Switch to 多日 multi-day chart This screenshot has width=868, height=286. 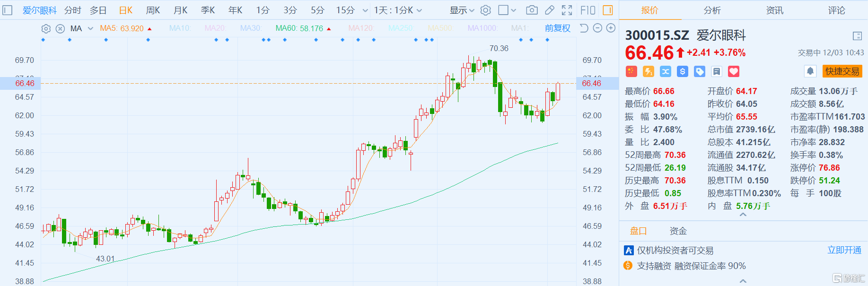point(98,10)
